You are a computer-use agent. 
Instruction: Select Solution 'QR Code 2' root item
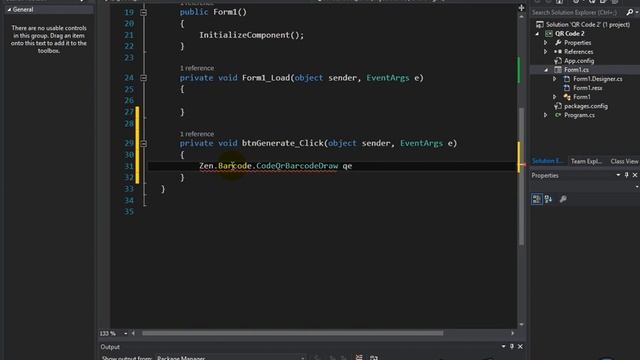click(x=588, y=24)
